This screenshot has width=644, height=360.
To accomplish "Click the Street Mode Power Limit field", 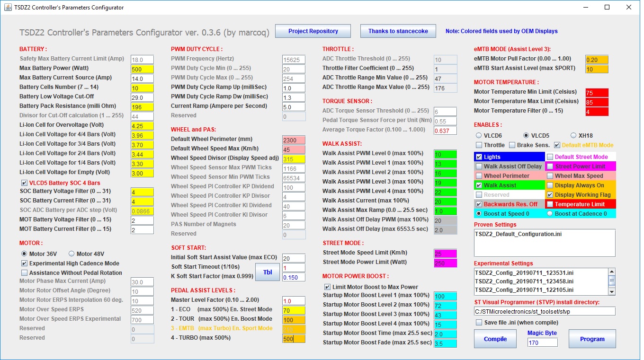I will pos(446,263).
